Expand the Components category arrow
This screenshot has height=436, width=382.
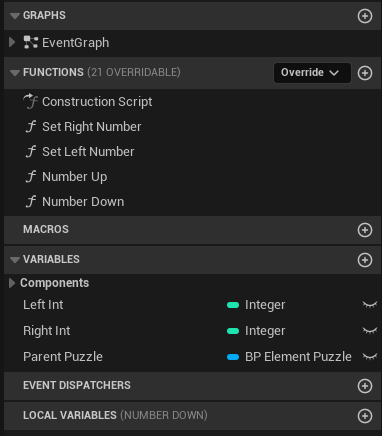click(x=12, y=283)
